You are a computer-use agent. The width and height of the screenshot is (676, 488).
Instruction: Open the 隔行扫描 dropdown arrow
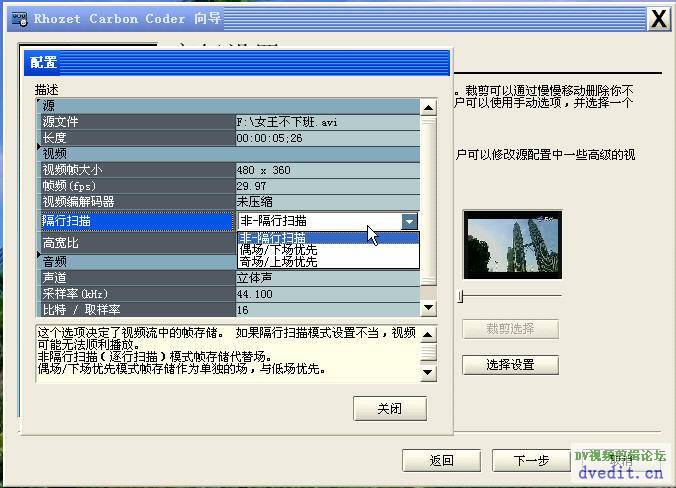(409, 222)
